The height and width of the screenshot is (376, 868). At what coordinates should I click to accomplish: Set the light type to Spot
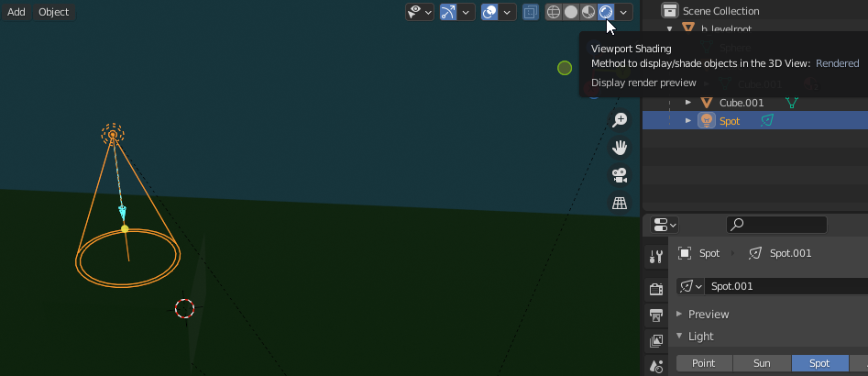pyautogui.click(x=819, y=363)
